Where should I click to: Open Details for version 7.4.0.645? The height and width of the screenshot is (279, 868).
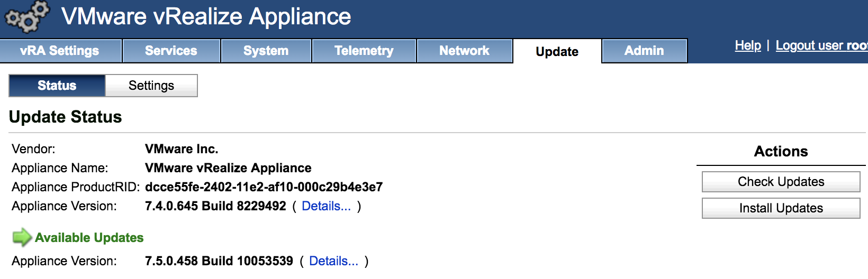(326, 206)
